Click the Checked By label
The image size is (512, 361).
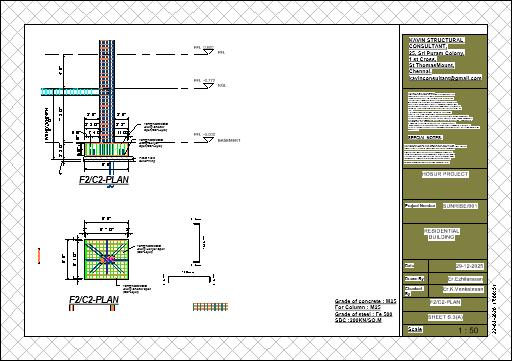[x=414, y=291]
